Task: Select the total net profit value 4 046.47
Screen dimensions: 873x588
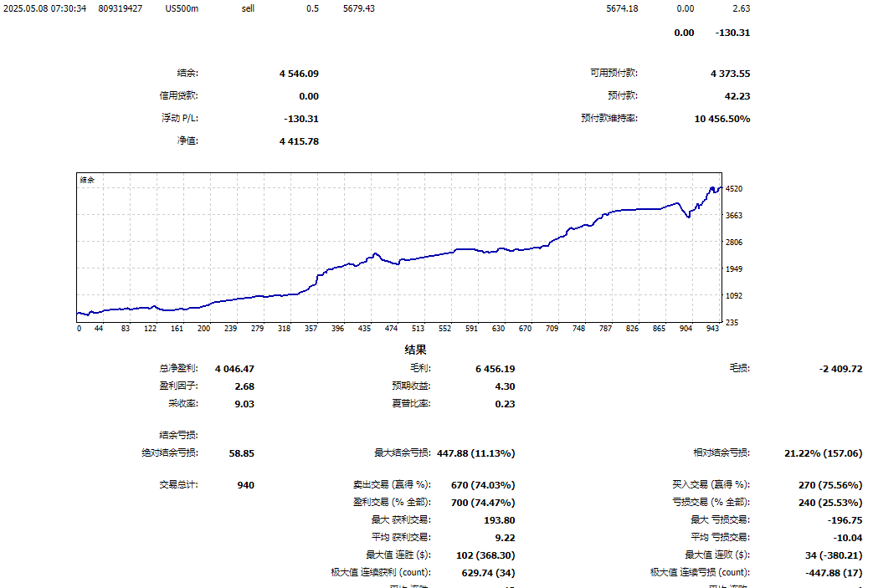Action: (234, 369)
